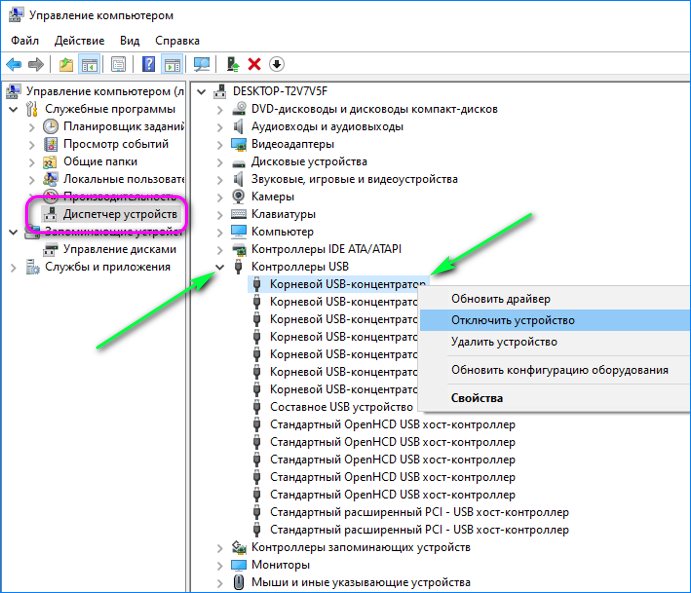691x593 pixels.
Task: Select Управление дисками in left tree
Action: (119, 249)
